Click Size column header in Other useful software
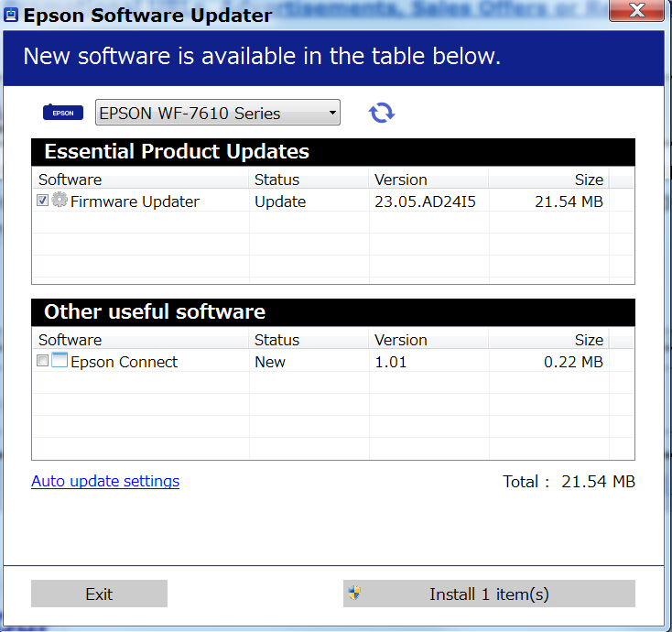 click(549, 340)
